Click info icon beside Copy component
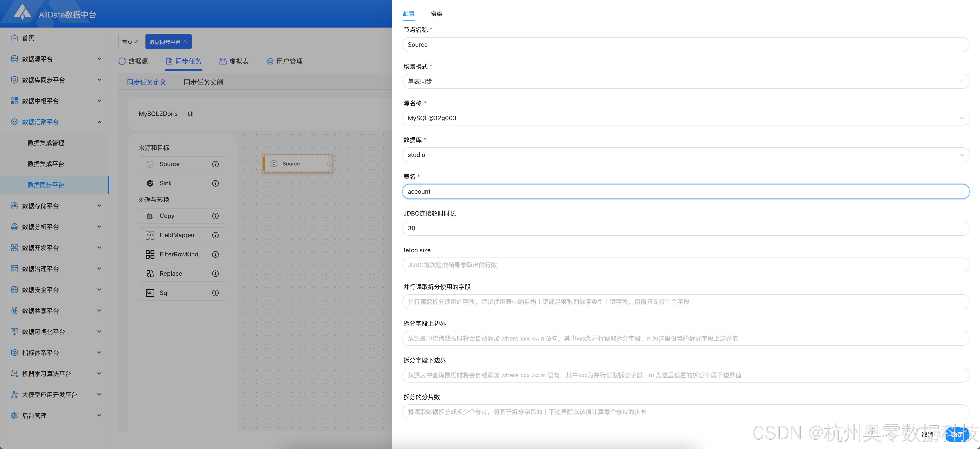The height and width of the screenshot is (449, 980). coord(215,216)
